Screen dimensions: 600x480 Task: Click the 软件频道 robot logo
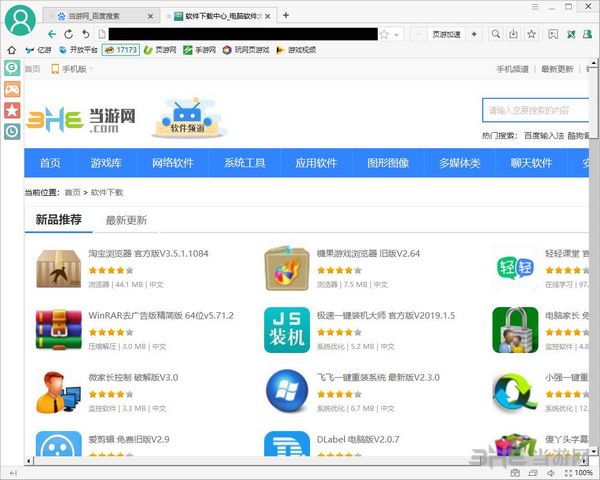pos(189,118)
